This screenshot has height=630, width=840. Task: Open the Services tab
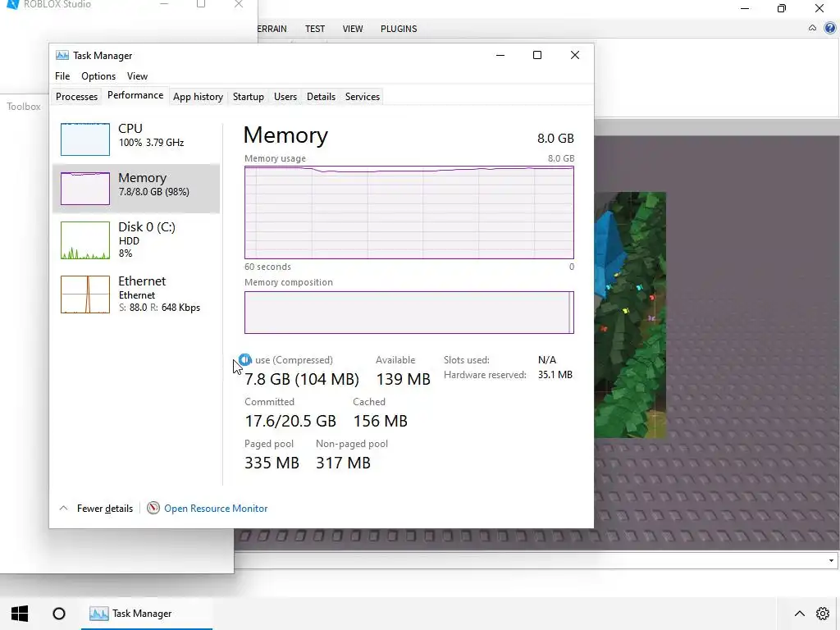click(362, 97)
